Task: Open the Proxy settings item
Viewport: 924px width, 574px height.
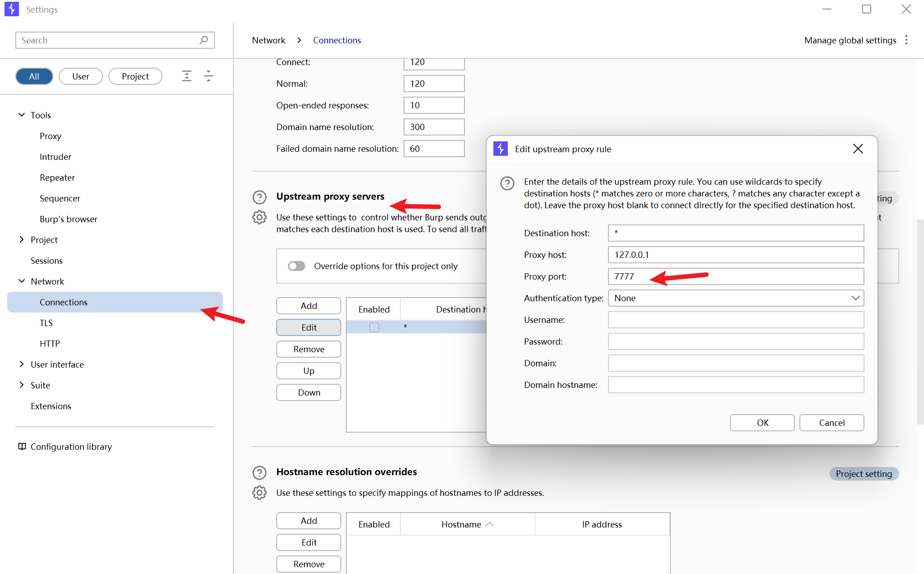Action: coord(51,136)
